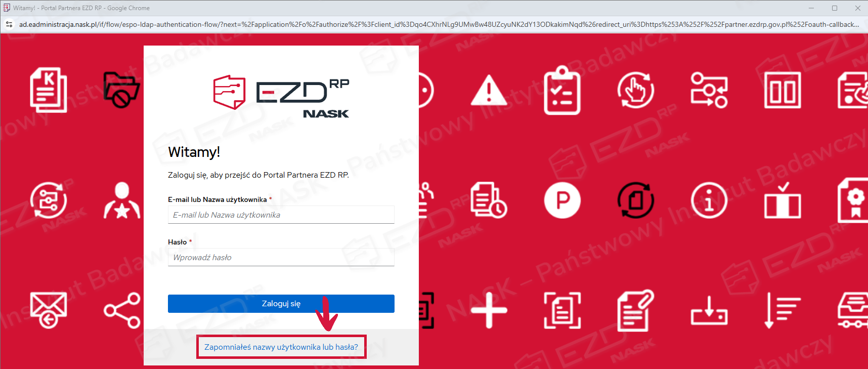868x369 pixels.
Task: Click the site info icon in address bar
Action: [9, 24]
